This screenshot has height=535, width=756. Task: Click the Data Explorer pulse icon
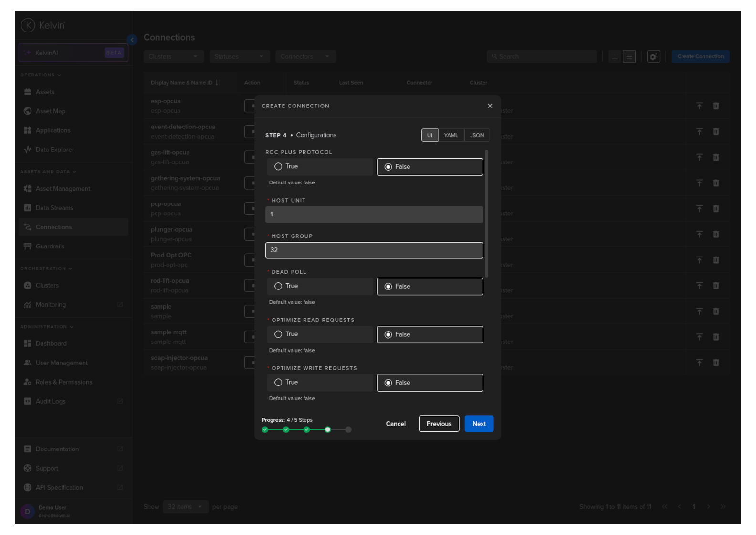tap(28, 150)
